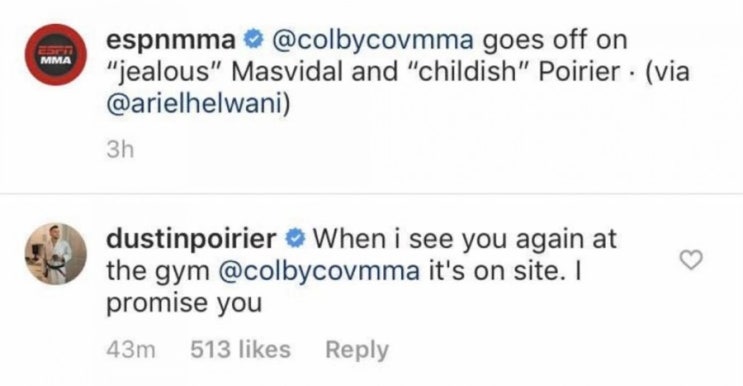743x386 pixels.
Task: Open @colbycovmma mention in espnmma caption
Action: click(x=372, y=41)
